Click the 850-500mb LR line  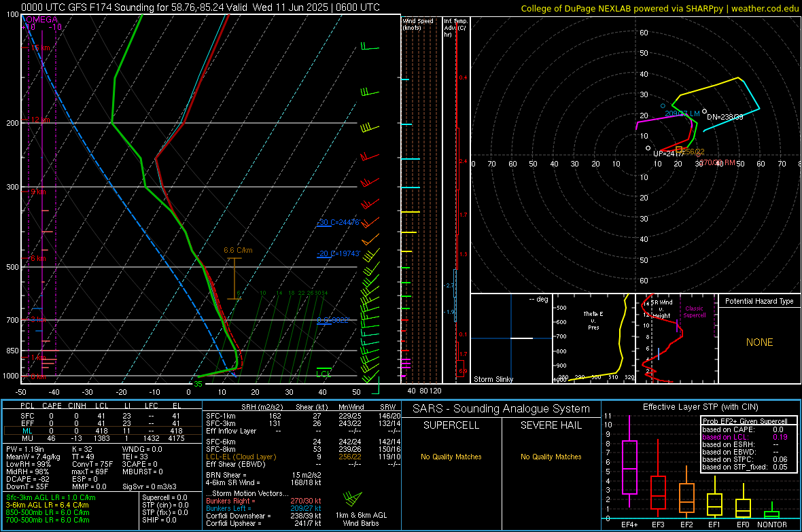[x=48, y=512]
